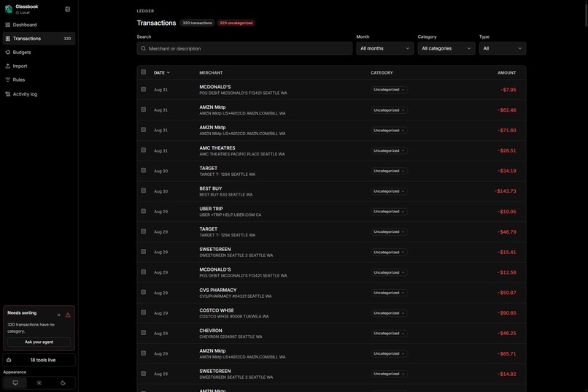Check the UBER TRIP row
The image size is (588, 392).
click(143, 211)
